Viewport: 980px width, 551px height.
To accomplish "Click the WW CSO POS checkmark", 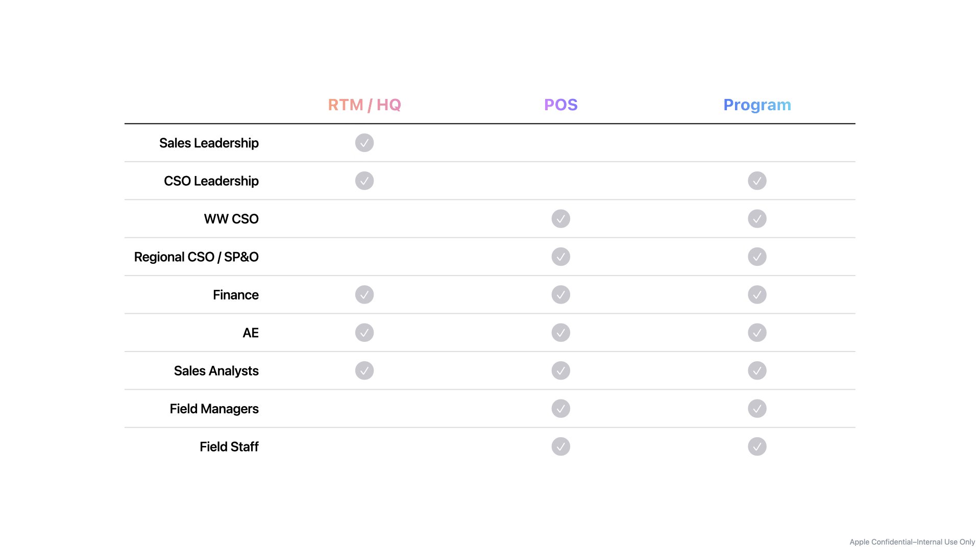I will pyautogui.click(x=560, y=219).
